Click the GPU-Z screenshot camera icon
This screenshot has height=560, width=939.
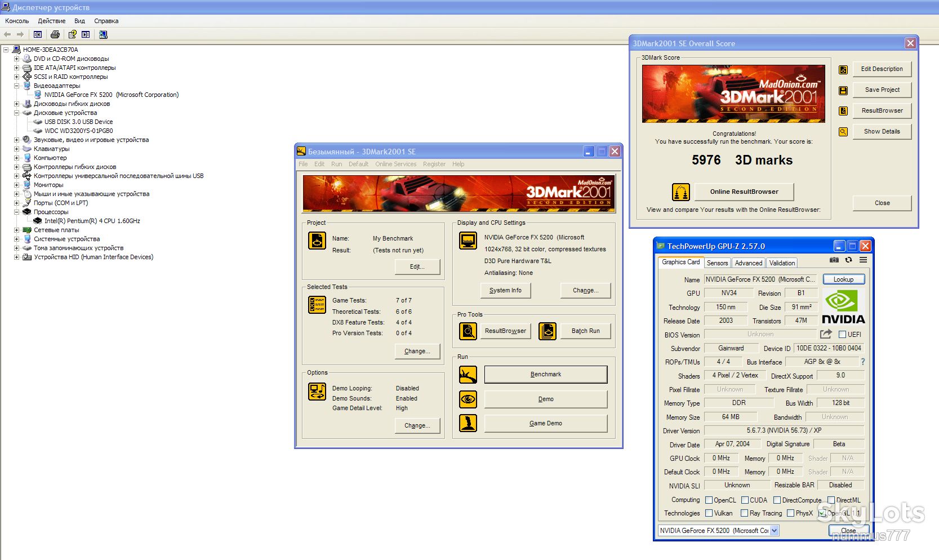834,260
